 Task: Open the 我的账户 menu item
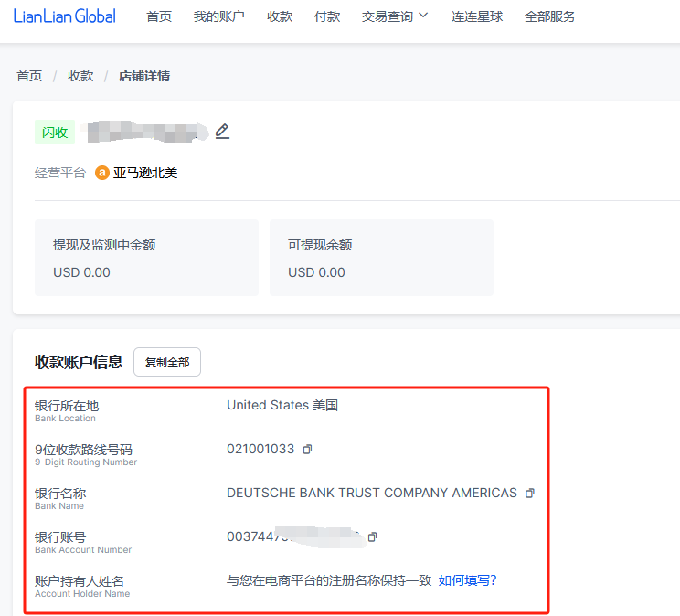219,16
